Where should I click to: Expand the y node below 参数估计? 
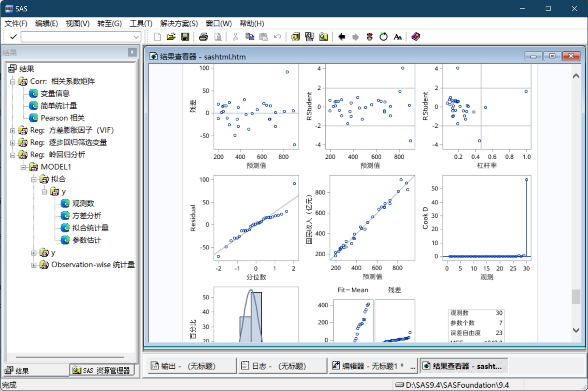coord(34,253)
